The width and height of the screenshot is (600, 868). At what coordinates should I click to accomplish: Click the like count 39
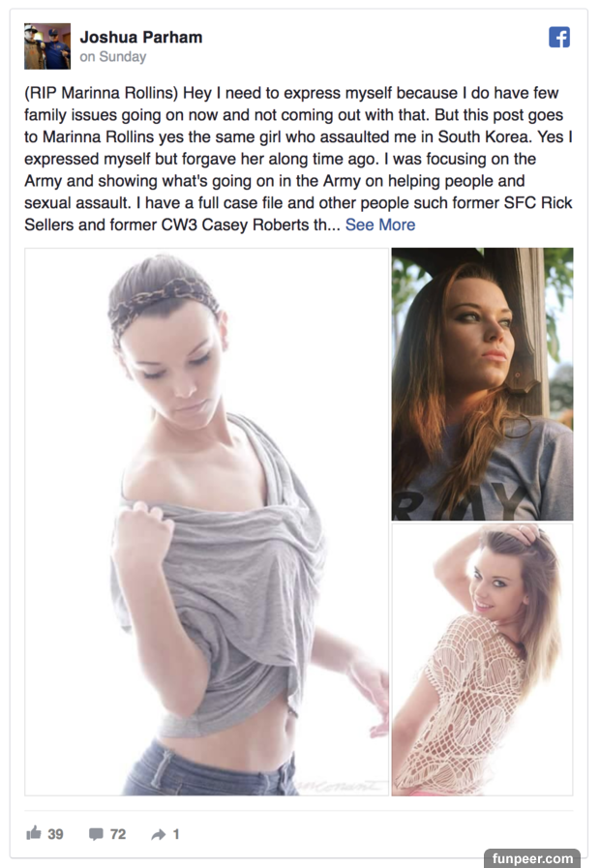(x=55, y=834)
